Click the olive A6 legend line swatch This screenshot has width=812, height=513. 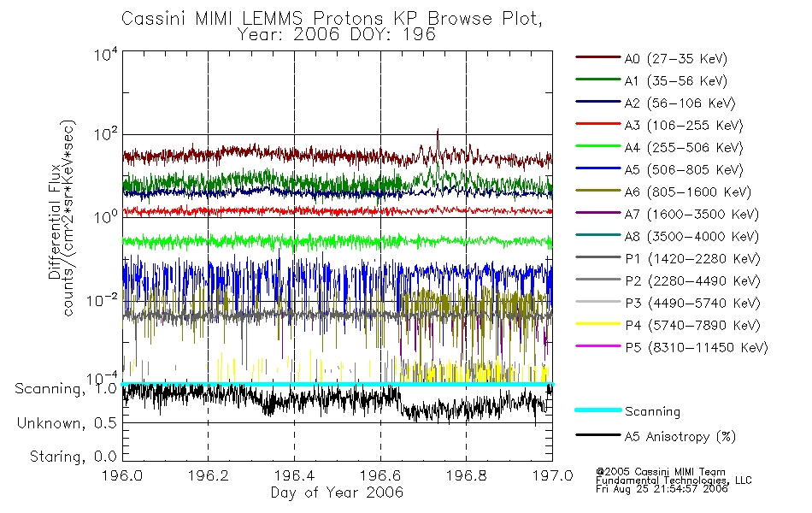(598, 191)
